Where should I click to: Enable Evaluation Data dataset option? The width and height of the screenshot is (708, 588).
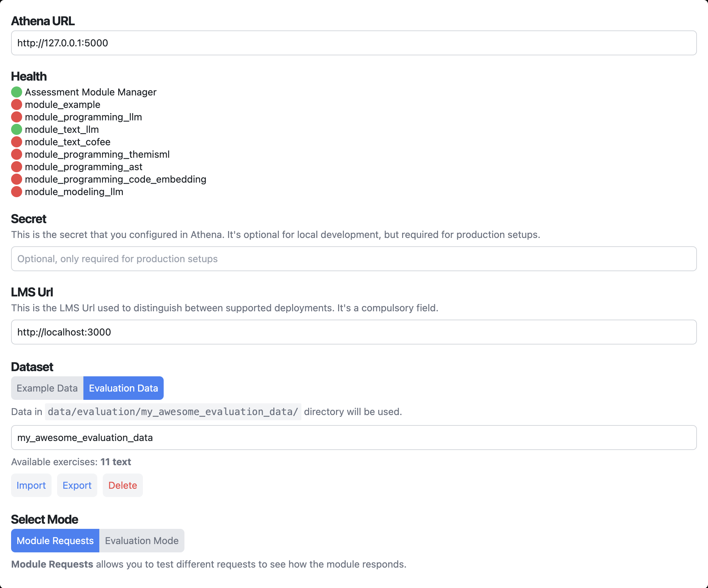[123, 388]
